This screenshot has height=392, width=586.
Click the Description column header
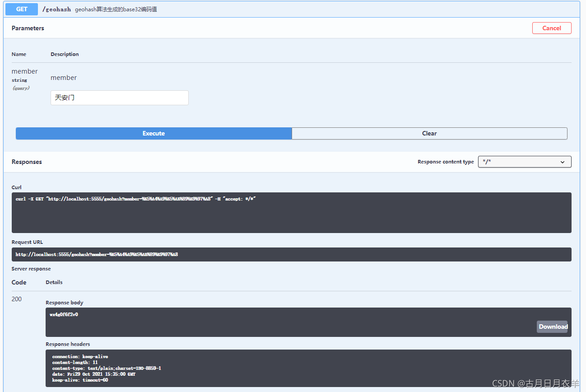tap(65, 54)
